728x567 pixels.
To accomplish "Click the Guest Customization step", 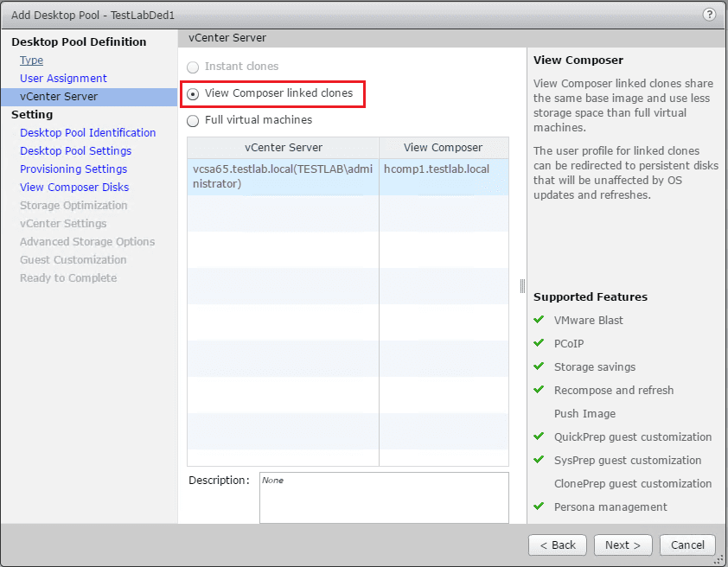I will tap(73, 259).
